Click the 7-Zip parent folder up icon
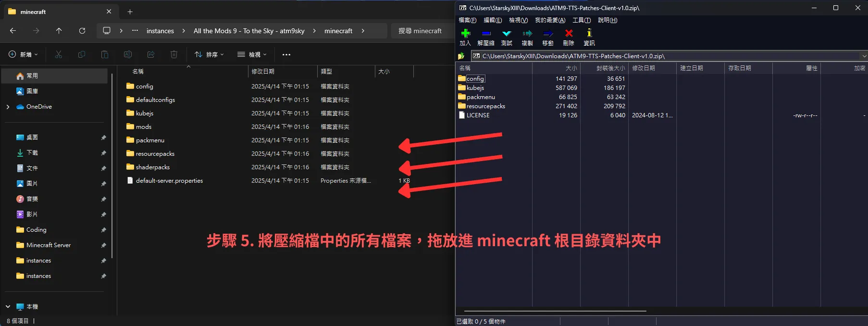 [x=461, y=56]
